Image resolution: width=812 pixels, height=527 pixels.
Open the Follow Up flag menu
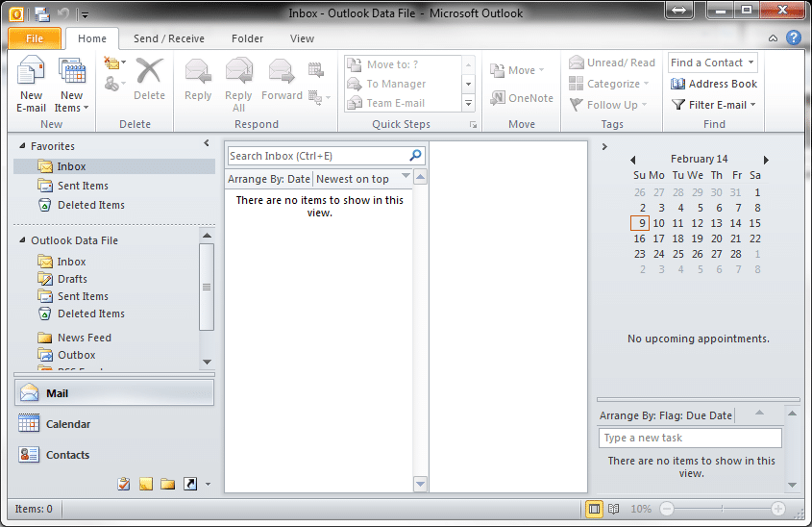(x=607, y=105)
